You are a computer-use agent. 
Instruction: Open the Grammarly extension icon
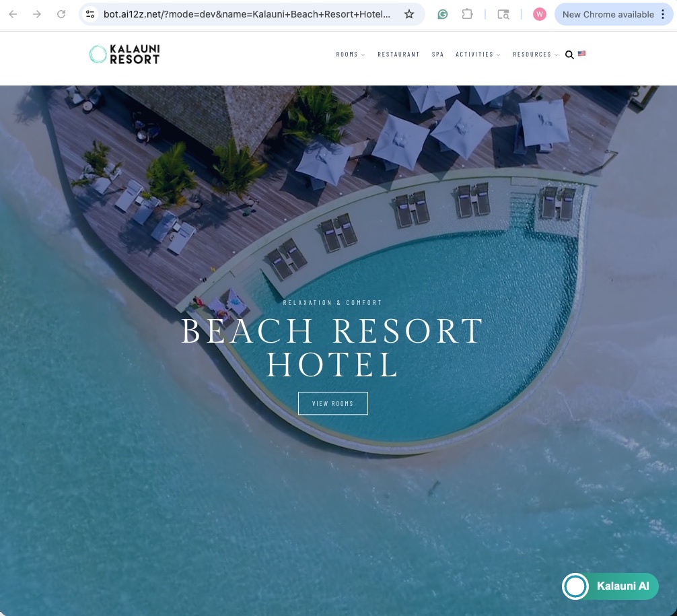tap(443, 14)
